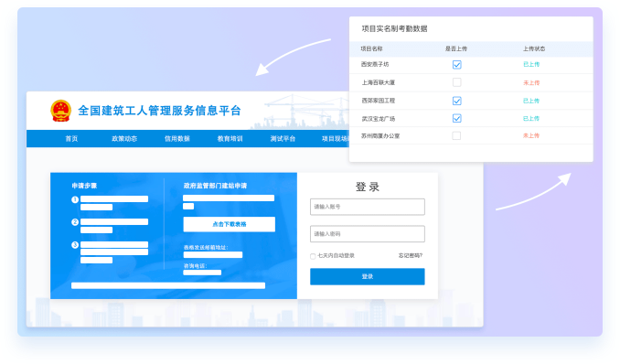Click the 苏州商厦办公室 project name

pos(380,135)
